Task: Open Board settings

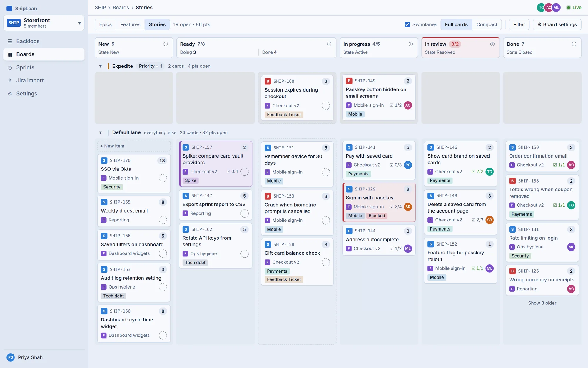Action: 557,24
